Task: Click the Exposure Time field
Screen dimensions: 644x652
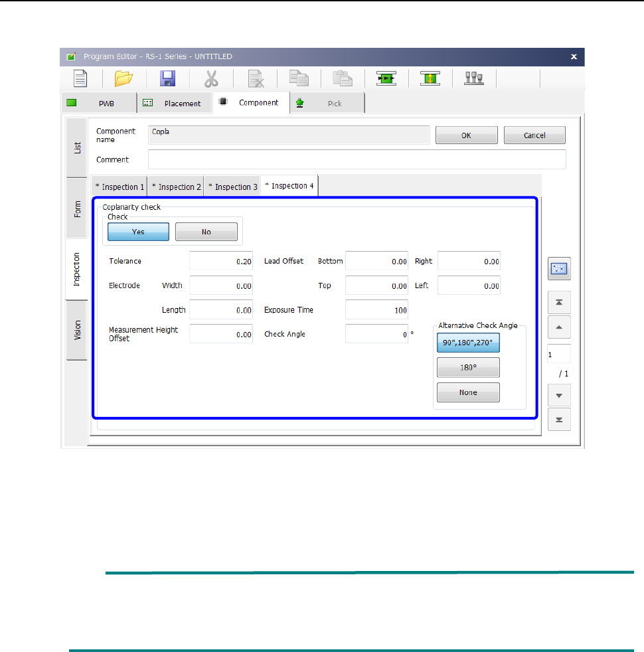Action: coord(376,310)
